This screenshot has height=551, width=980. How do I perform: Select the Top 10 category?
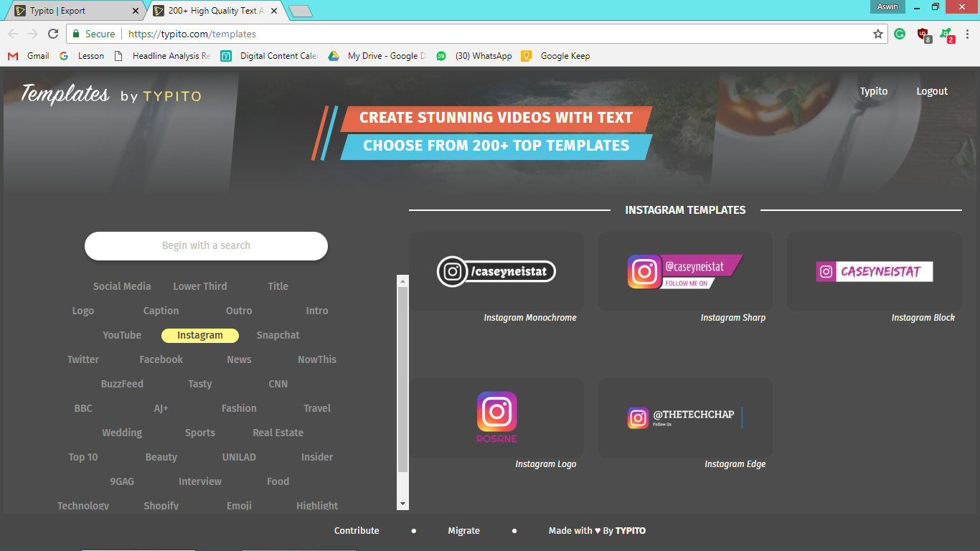point(83,457)
